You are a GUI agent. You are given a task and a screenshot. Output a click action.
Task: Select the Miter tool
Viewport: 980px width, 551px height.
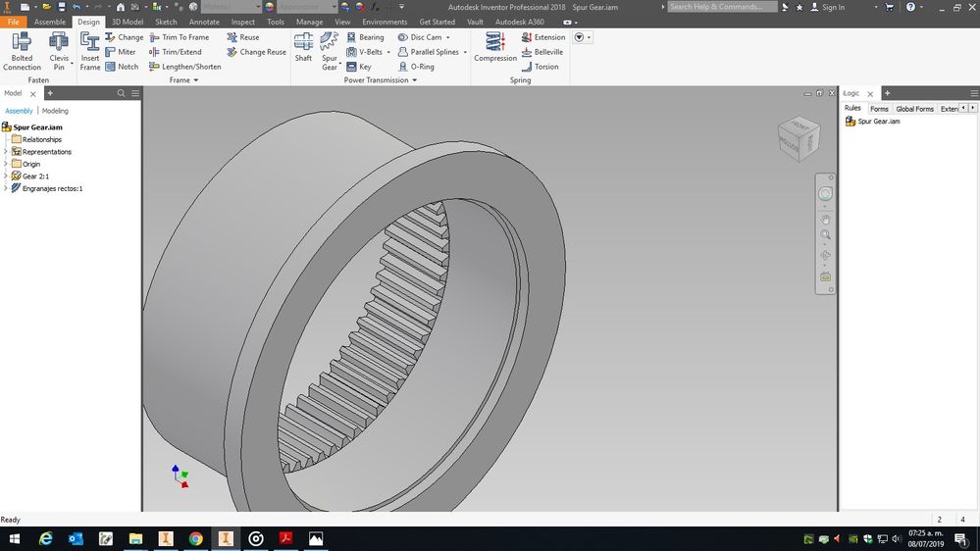[120, 52]
